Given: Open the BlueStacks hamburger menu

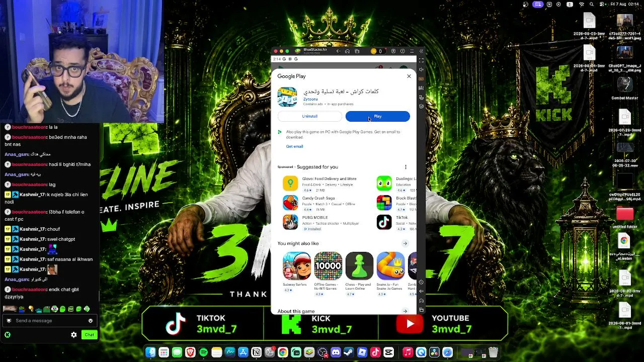Looking at the screenshot, I should [x=412, y=51].
